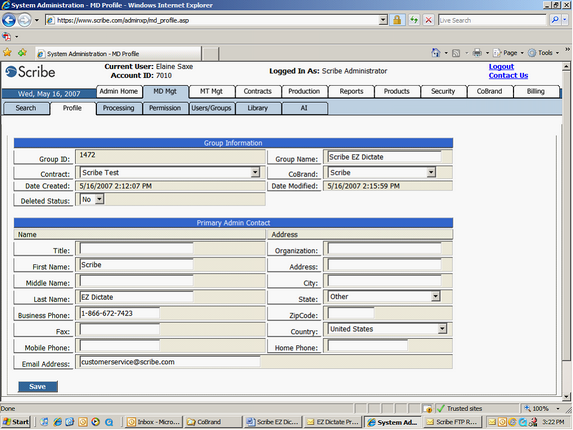Switch to the MT Mgt tab
573x430 pixels.
(211, 91)
